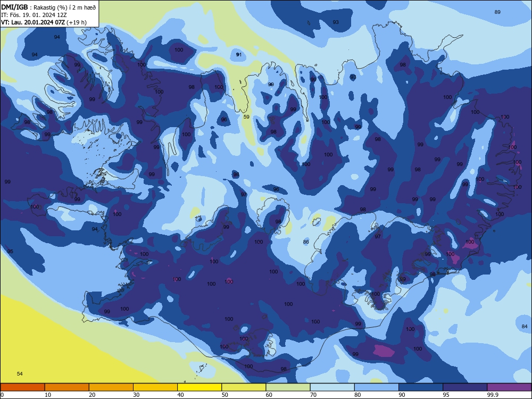Click the '30' label on the color scale
Viewport: 532px width, 399px height.
click(136, 395)
